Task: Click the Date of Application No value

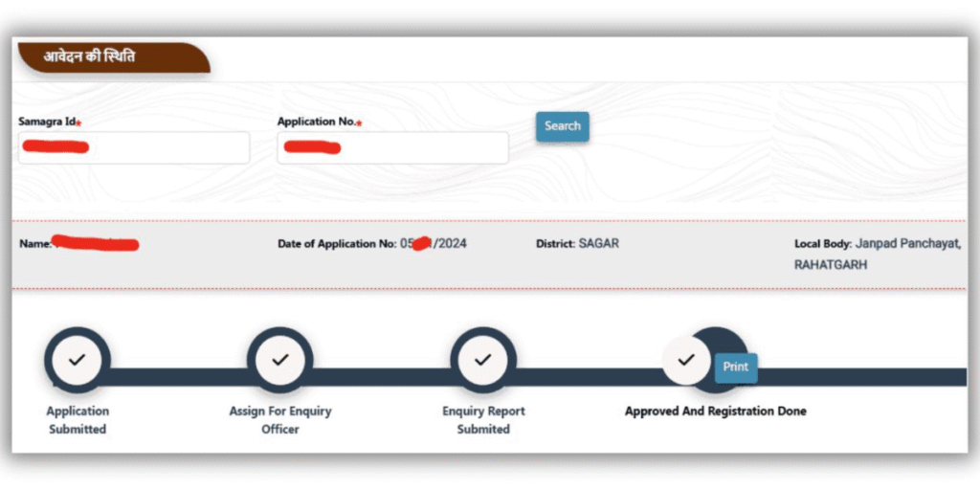Action: [434, 244]
